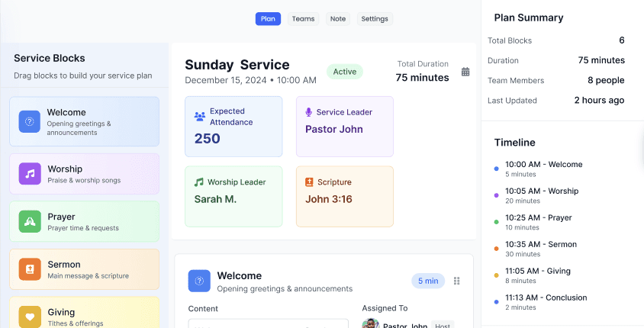Click the Service Blocks heading
This screenshot has height=328, width=644.
click(x=50, y=58)
